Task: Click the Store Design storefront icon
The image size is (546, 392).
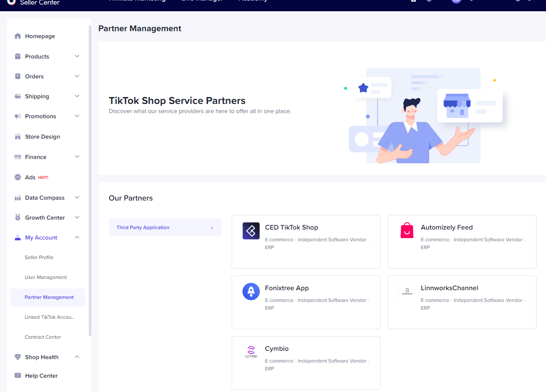Action: point(18,136)
